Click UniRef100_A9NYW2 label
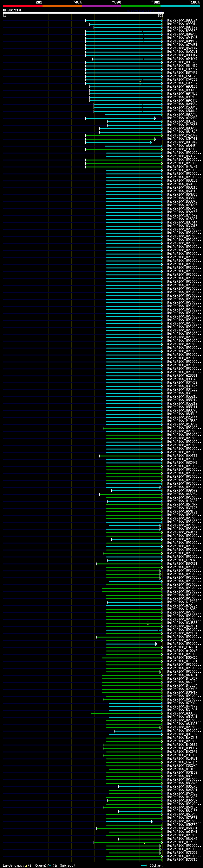203x868 pixels. [182, 59]
